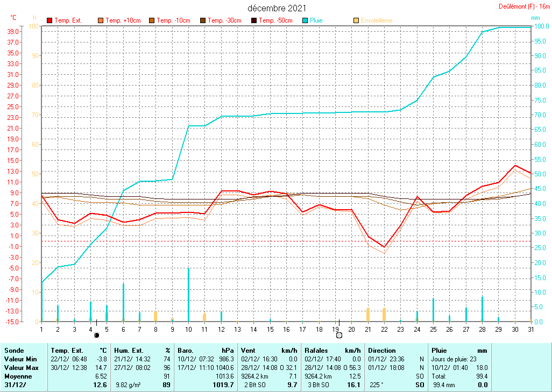Click the cyan Pluie legend square

tap(305, 20)
